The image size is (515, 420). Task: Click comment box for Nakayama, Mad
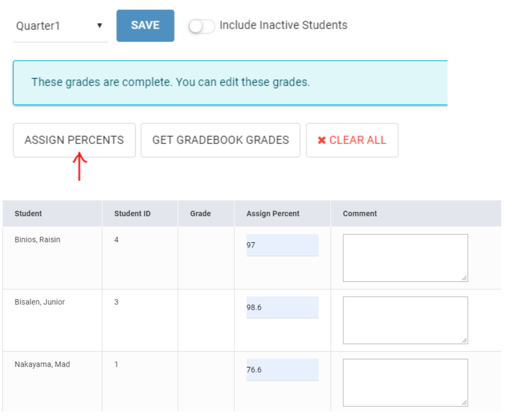405,382
